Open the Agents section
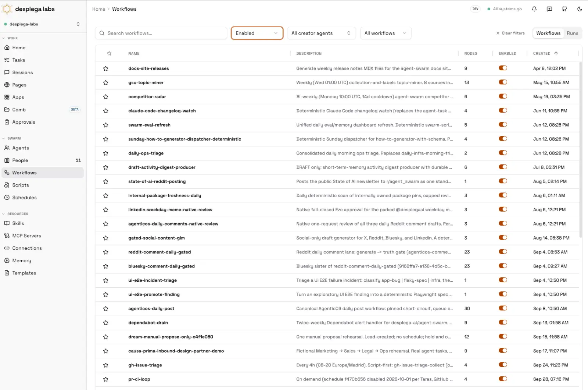This screenshot has height=390, width=588. (x=43, y=148)
